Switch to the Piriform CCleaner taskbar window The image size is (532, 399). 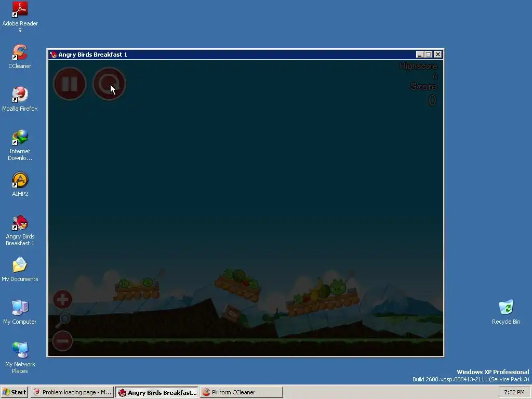pyautogui.click(x=241, y=392)
